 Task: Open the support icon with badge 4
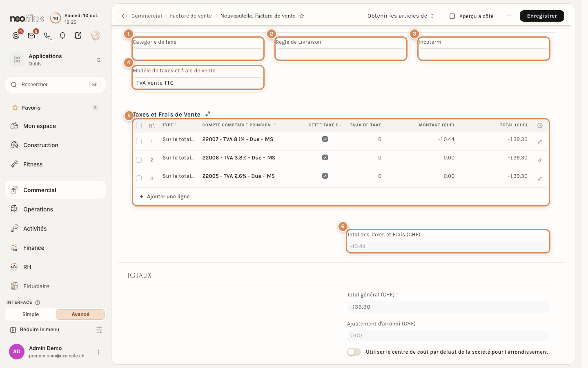click(x=16, y=36)
